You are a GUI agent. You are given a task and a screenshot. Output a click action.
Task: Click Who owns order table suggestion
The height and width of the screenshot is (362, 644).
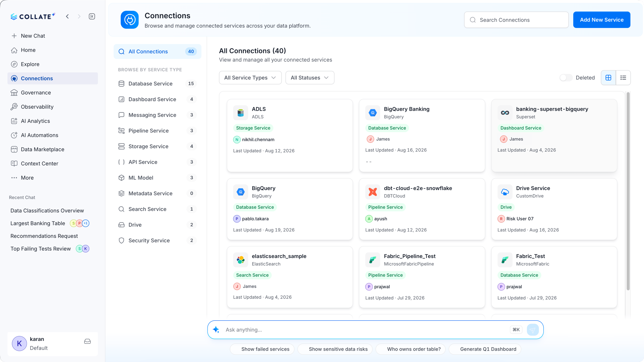[x=411, y=349]
